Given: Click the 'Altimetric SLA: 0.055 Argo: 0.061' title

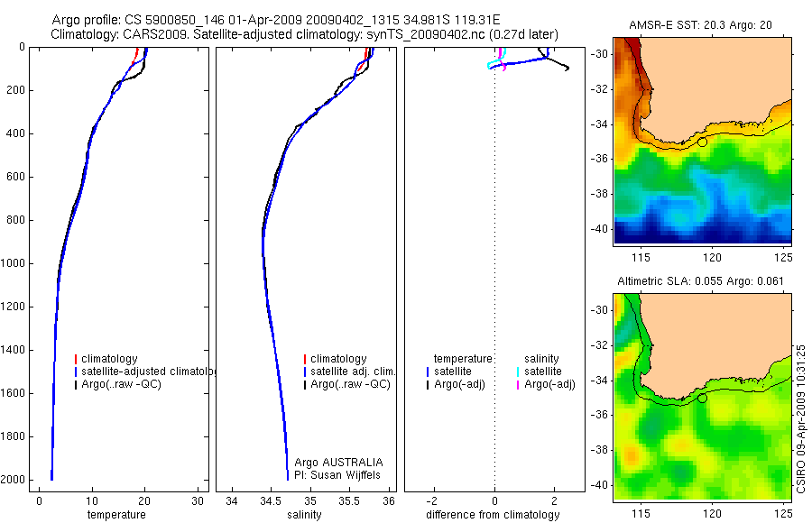Looking at the screenshot, I should point(700,281).
